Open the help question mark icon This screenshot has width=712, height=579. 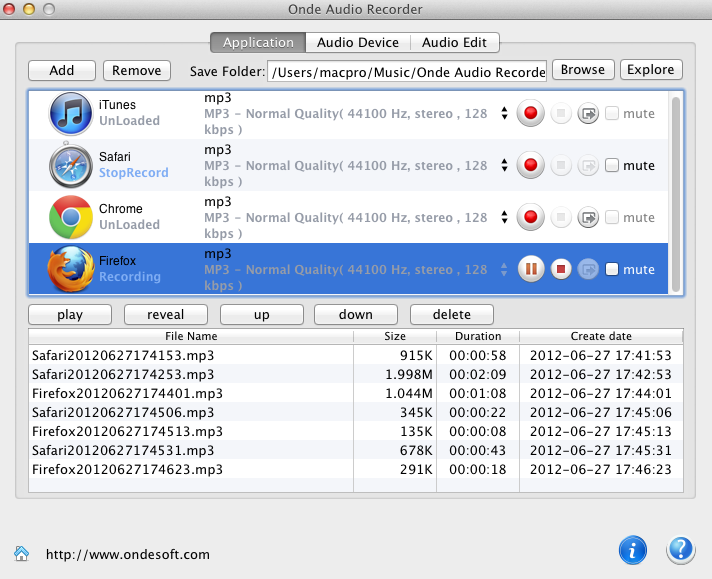click(x=681, y=549)
